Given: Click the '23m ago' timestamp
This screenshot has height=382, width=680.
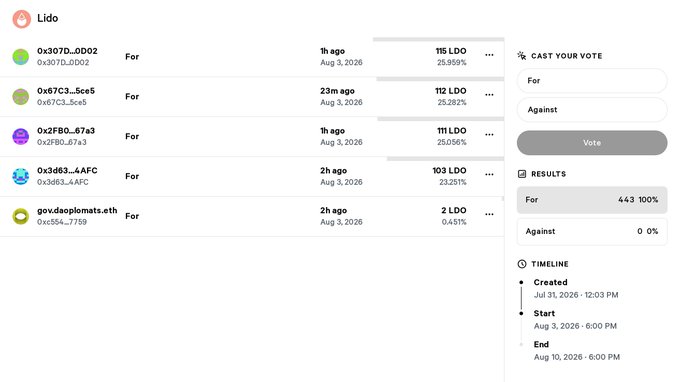Looking at the screenshot, I should (337, 91).
